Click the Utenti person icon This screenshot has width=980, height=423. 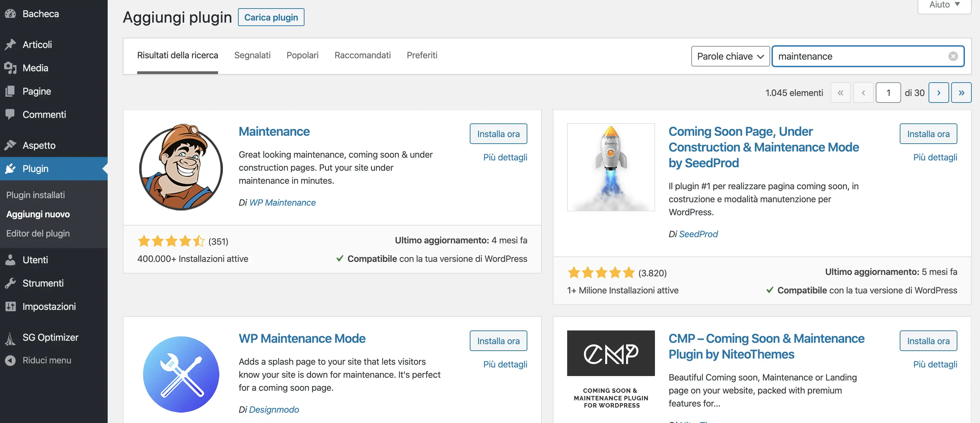[10, 260]
